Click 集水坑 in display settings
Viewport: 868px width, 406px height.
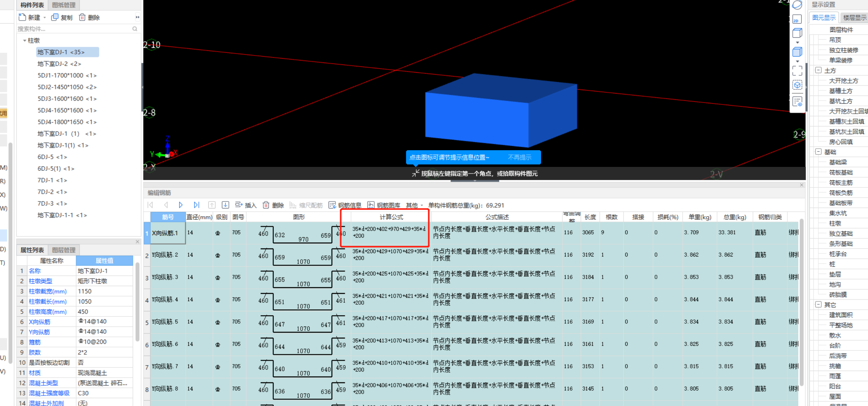click(838, 213)
